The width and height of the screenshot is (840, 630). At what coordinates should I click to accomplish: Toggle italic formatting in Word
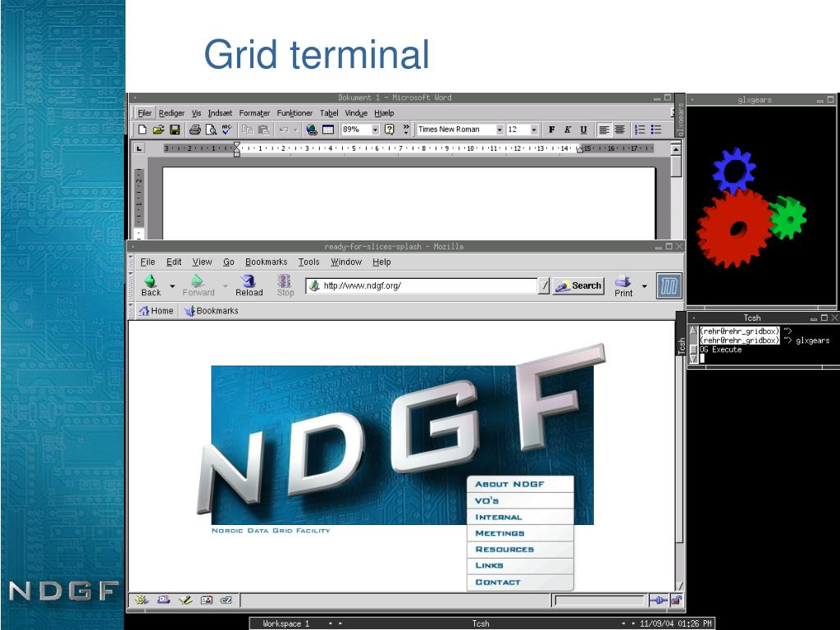click(x=568, y=130)
